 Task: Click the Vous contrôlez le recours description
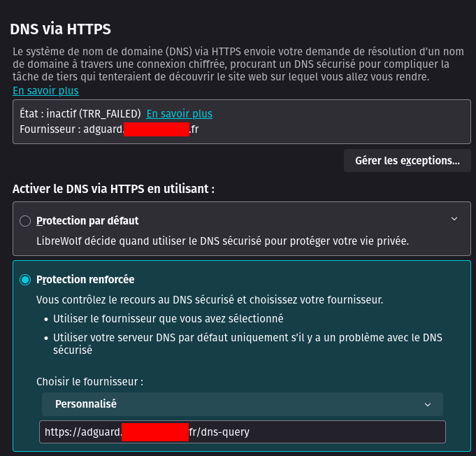[210, 299]
